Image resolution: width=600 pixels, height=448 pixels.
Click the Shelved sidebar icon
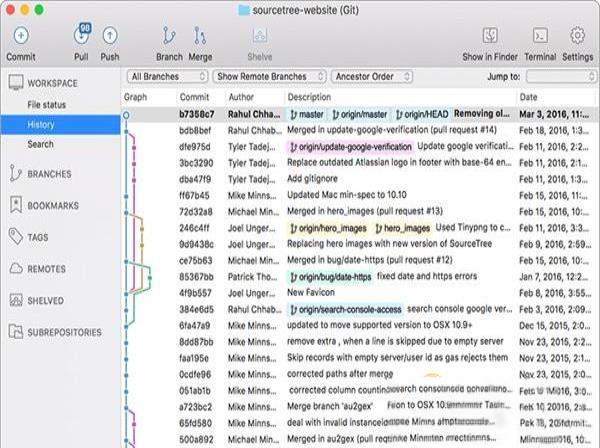pos(16,300)
